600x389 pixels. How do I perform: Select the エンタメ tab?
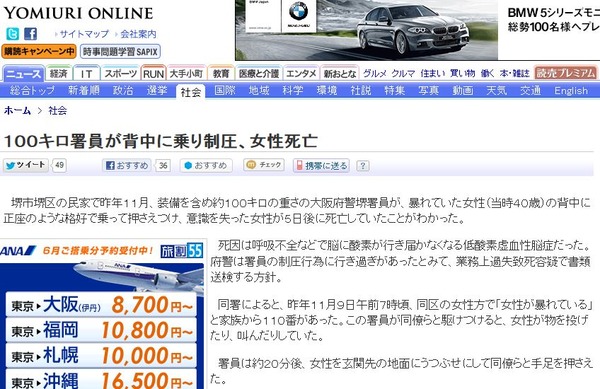[301, 73]
